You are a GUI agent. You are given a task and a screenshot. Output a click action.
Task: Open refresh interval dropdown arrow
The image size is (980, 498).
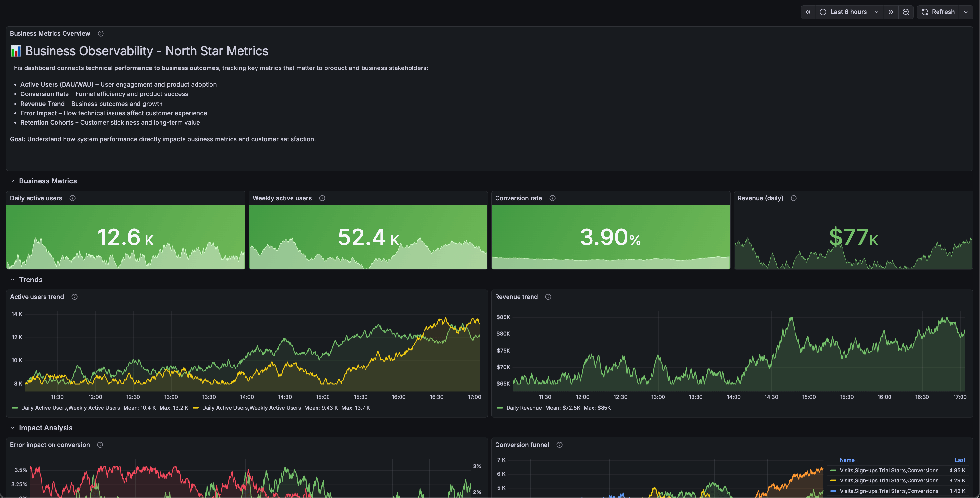(965, 12)
